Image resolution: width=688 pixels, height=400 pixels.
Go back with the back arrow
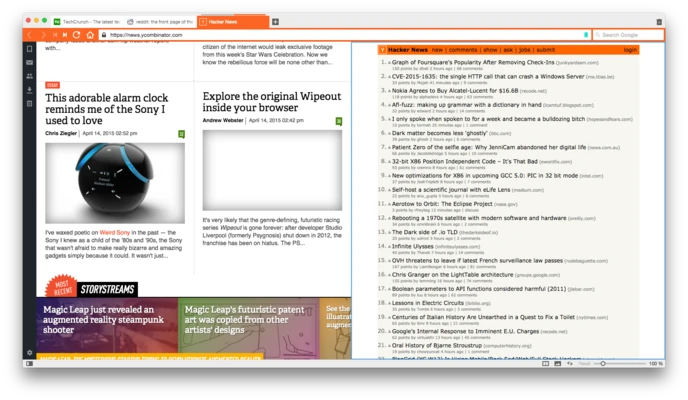click(29, 35)
